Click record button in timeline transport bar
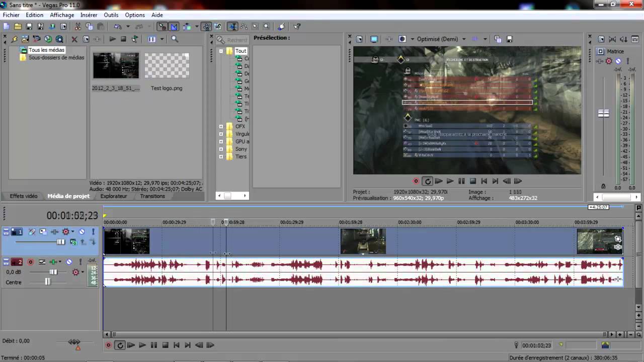 (x=108, y=345)
